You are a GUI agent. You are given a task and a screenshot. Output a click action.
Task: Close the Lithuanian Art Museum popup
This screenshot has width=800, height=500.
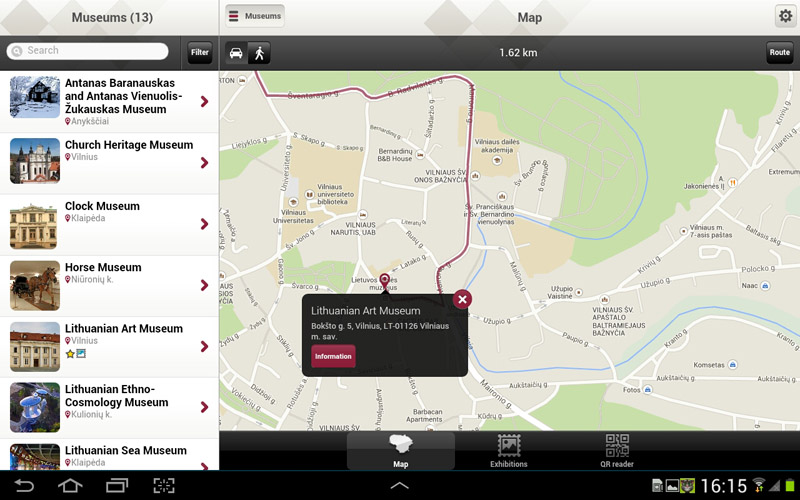click(462, 299)
